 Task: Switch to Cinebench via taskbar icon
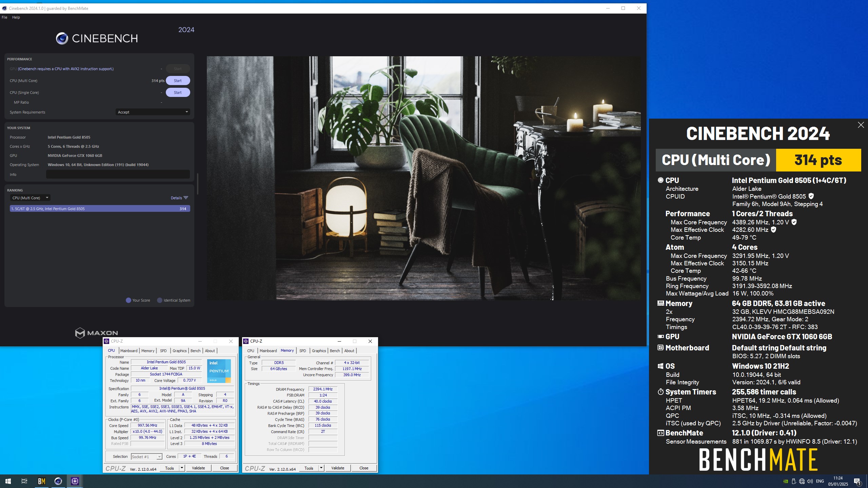pos(58,481)
